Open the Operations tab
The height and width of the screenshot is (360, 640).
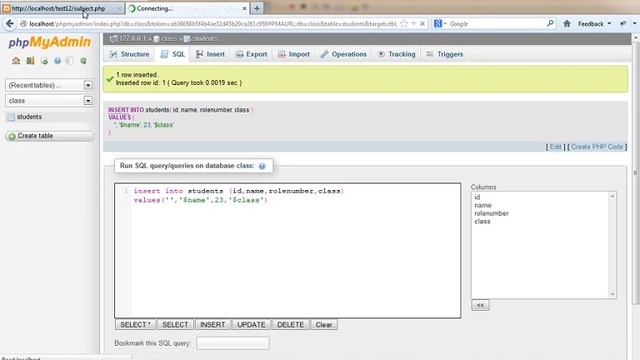(344, 54)
